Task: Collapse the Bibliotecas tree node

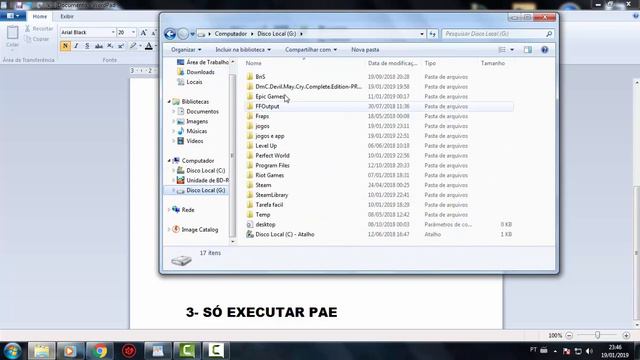Action: click(x=169, y=102)
